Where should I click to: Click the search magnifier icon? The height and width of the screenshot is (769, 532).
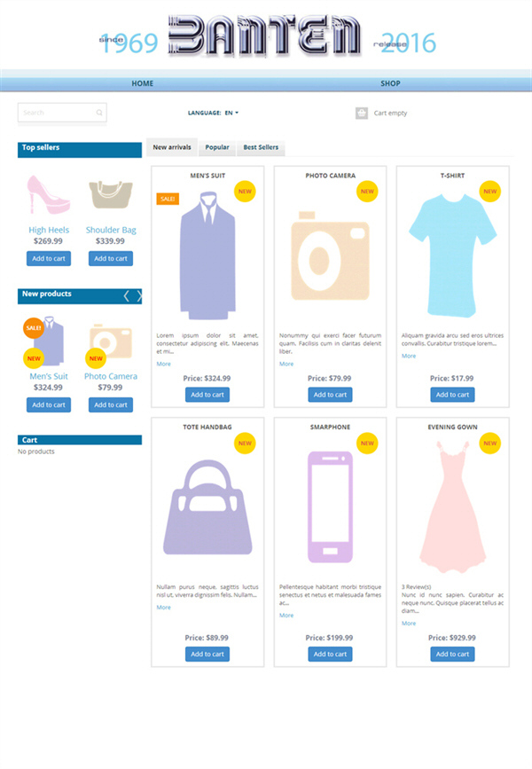point(99,113)
